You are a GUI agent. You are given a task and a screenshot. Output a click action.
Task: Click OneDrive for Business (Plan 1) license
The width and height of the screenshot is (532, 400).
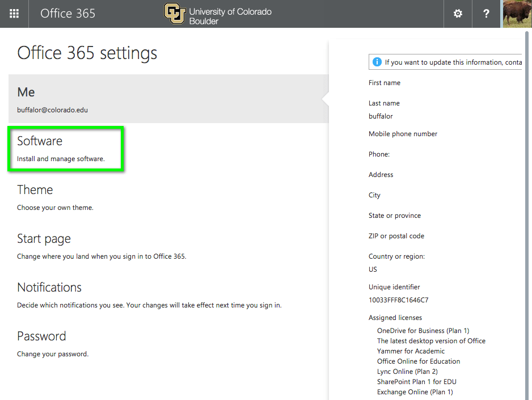[423, 331]
